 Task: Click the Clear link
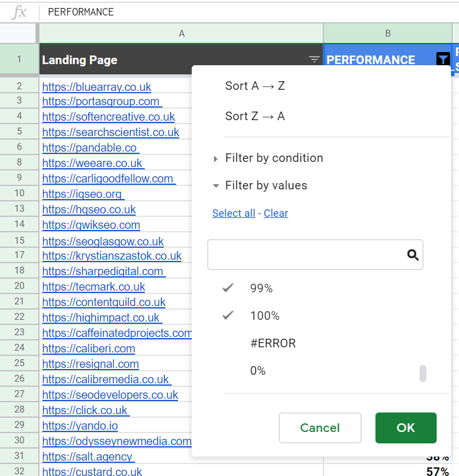(x=275, y=213)
